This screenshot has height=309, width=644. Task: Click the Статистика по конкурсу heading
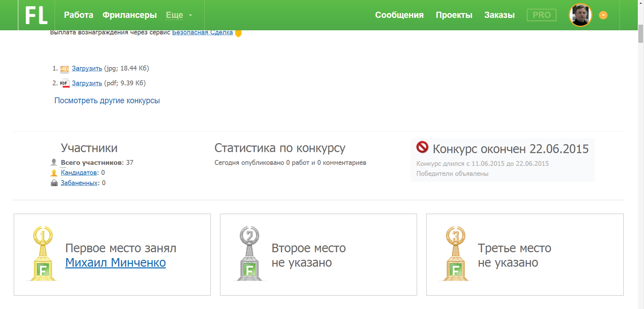(x=280, y=148)
